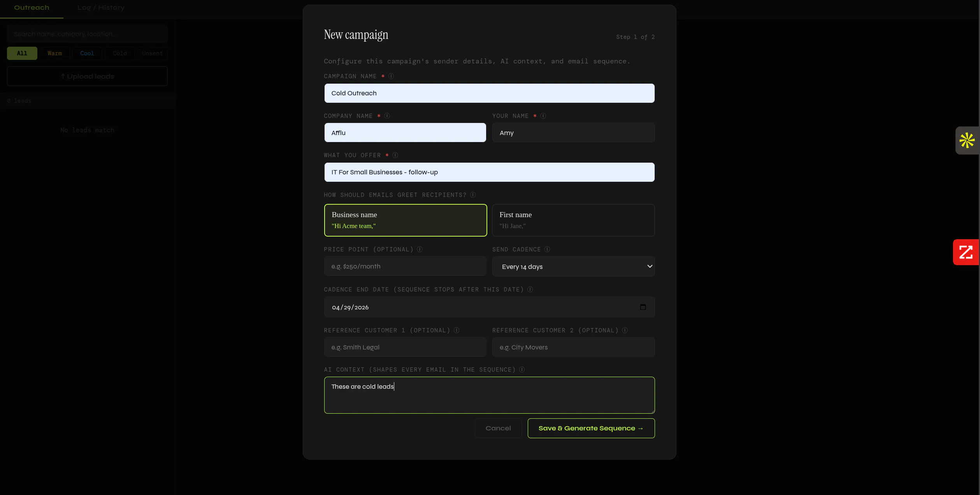The height and width of the screenshot is (495, 980).
Task: Click info icon beside Send Cadence
Action: click(x=547, y=249)
